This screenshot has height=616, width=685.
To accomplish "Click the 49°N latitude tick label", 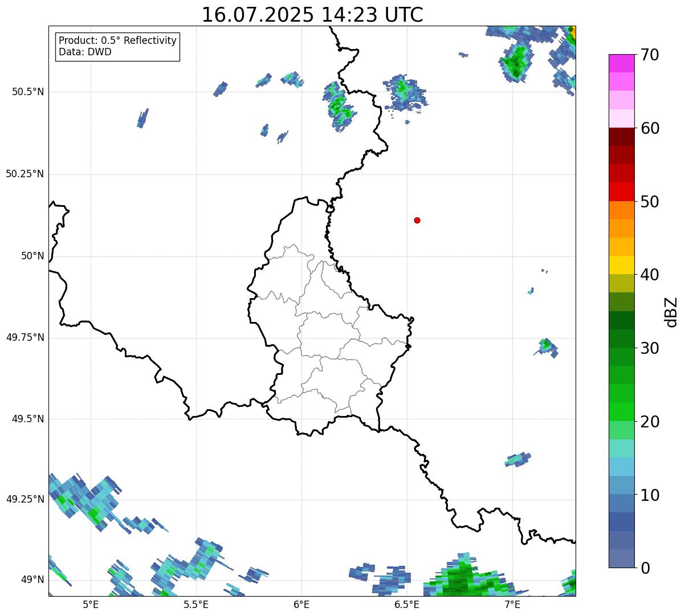I will [32, 580].
